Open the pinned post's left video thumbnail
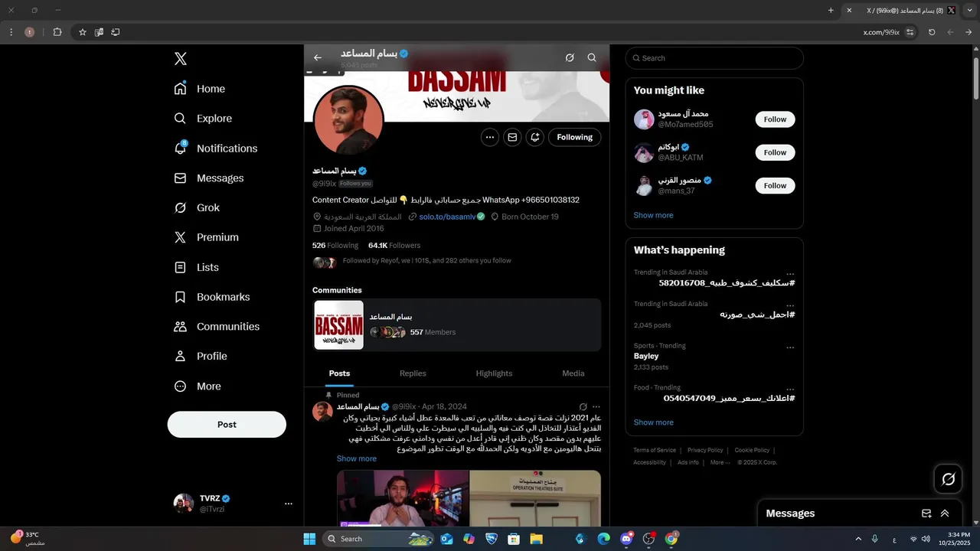This screenshot has width=980, height=551. point(403,498)
